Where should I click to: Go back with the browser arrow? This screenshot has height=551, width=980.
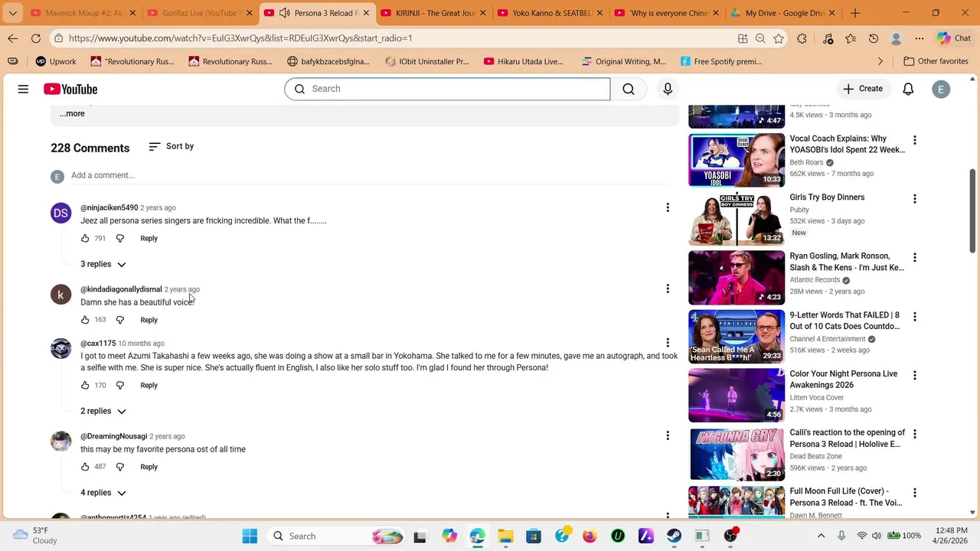tap(13, 38)
